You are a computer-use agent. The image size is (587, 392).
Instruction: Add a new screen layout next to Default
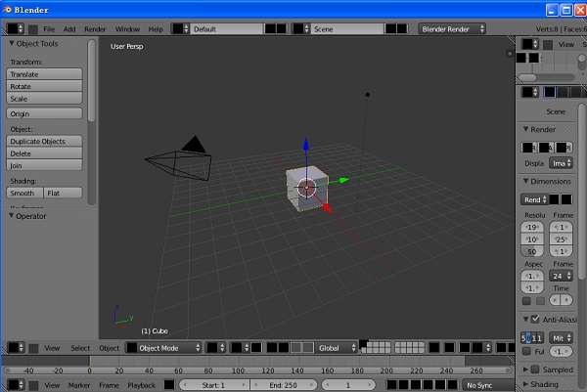point(270,28)
